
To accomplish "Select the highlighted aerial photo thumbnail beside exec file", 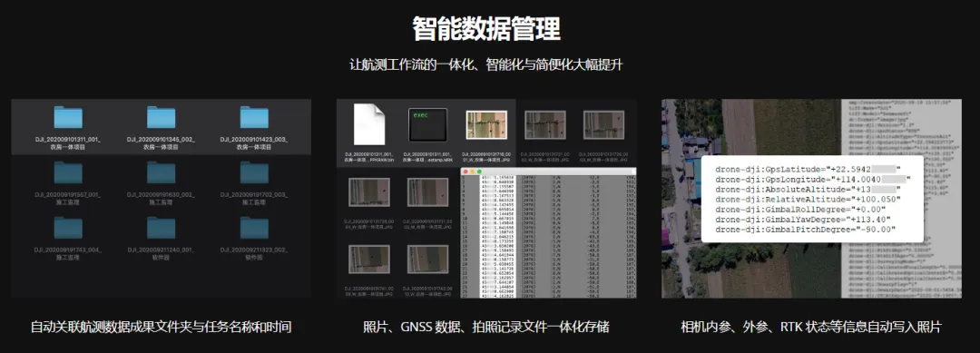I will coord(486,124).
